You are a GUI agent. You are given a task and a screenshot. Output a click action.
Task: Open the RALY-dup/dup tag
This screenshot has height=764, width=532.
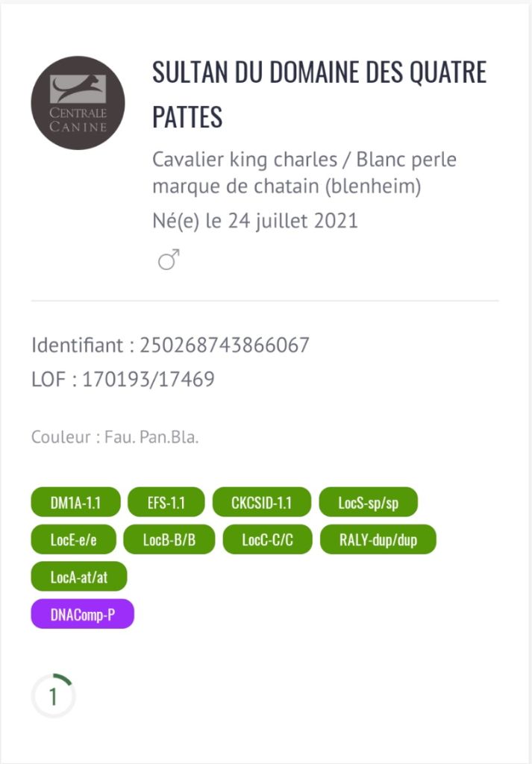pyautogui.click(x=378, y=539)
